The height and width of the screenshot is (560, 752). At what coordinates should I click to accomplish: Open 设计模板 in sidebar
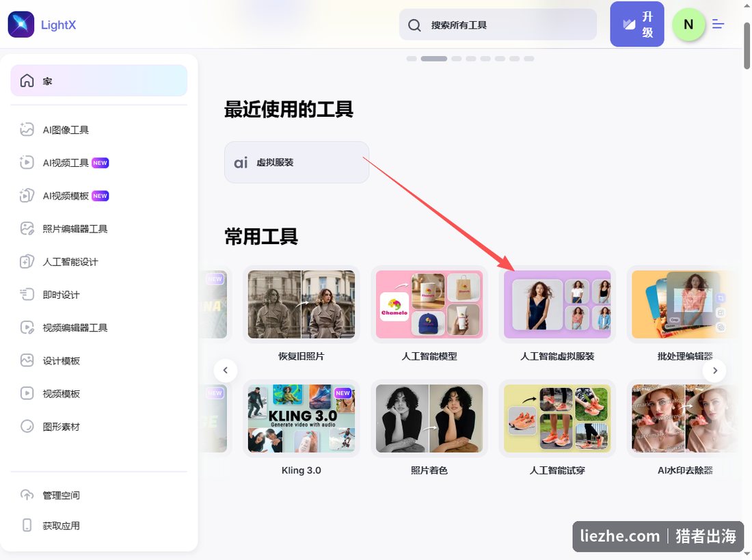(x=61, y=361)
